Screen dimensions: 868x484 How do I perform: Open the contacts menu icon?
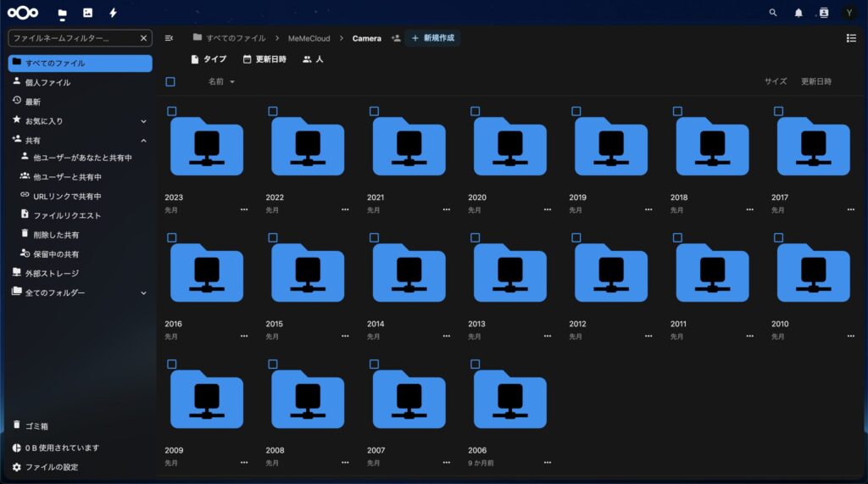pyautogui.click(x=824, y=13)
